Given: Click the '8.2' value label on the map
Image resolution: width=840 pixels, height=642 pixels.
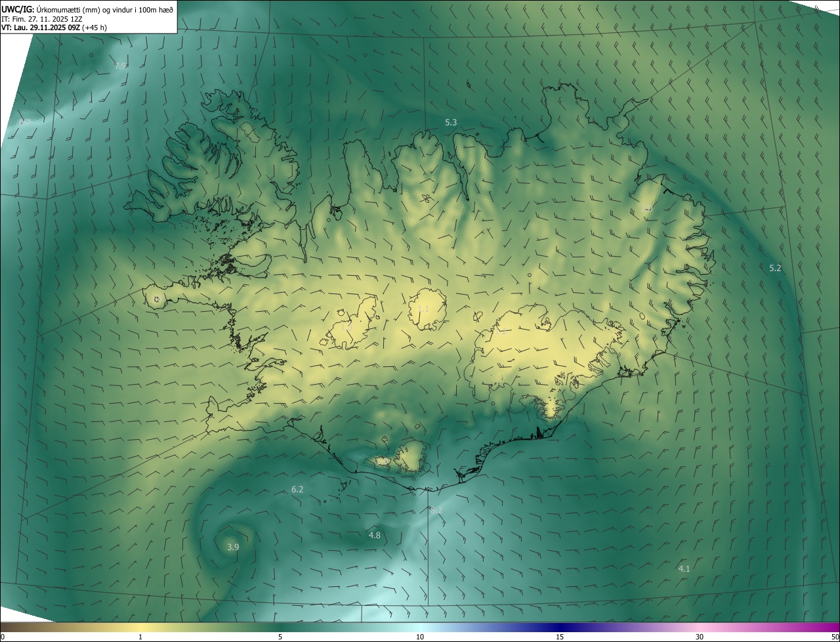Looking at the screenshot, I should pyautogui.click(x=436, y=510).
